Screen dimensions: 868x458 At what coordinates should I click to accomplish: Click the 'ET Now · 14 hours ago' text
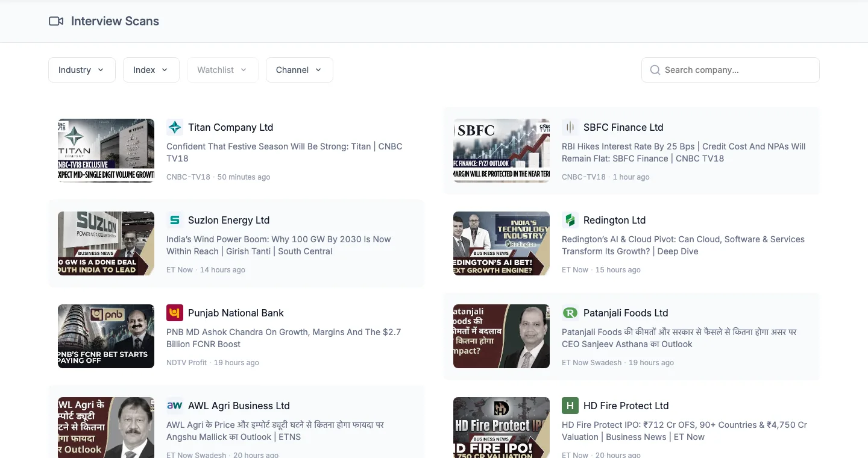pyautogui.click(x=206, y=270)
